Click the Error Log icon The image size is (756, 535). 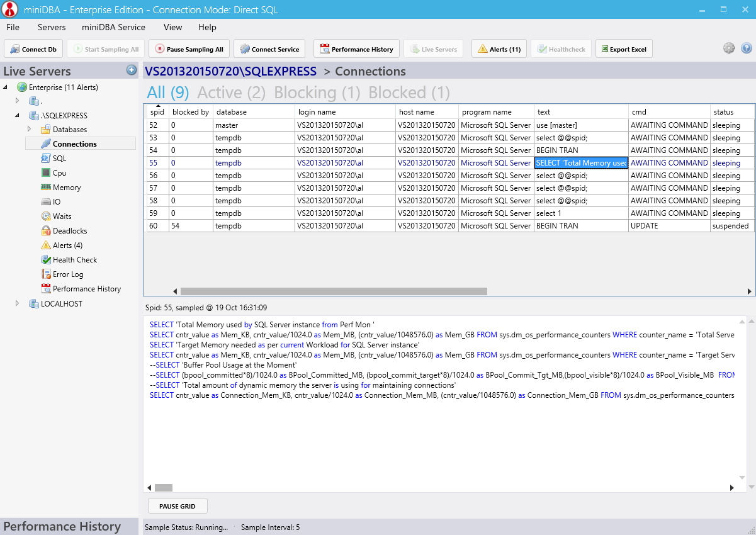(46, 274)
